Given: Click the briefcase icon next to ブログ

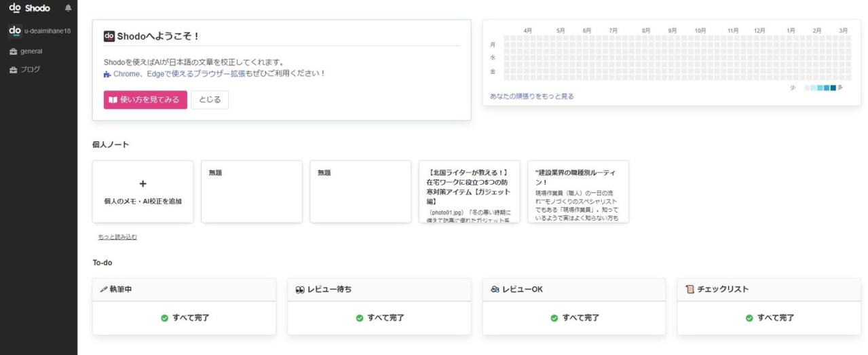Looking at the screenshot, I should pyautogui.click(x=13, y=69).
